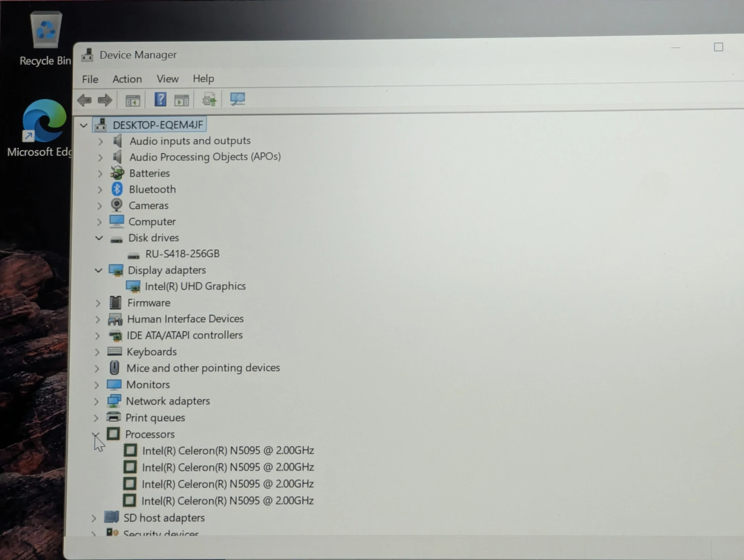Screen dimensions: 744x560
Task: Open the View menu
Action: click(x=167, y=79)
